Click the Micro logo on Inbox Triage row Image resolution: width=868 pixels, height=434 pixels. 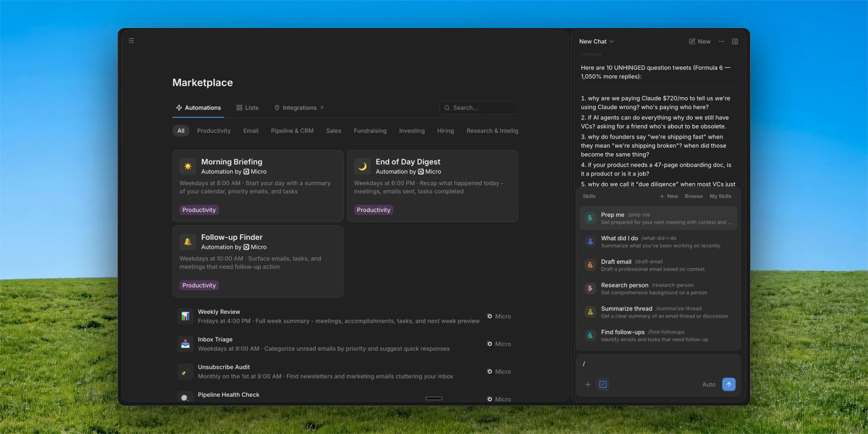tap(490, 344)
